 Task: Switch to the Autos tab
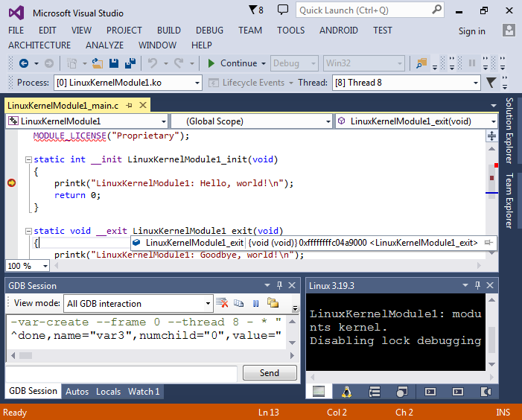(77, 392)
